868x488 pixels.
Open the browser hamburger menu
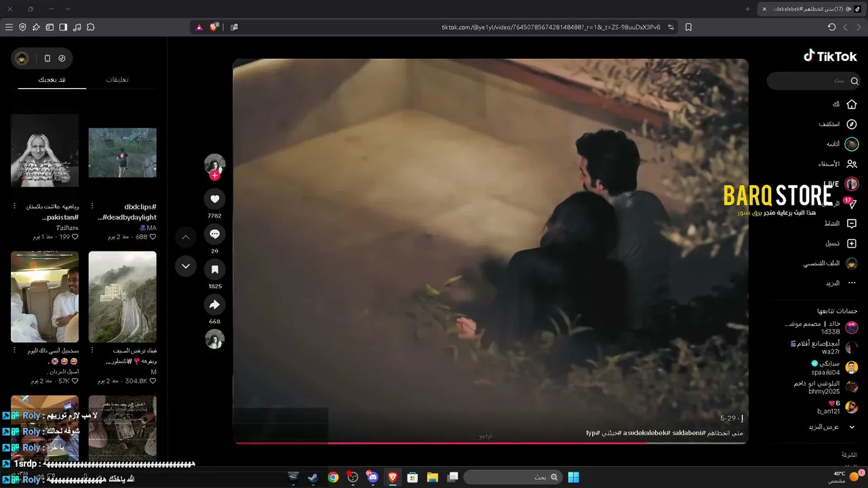click(x=9, y=27)
